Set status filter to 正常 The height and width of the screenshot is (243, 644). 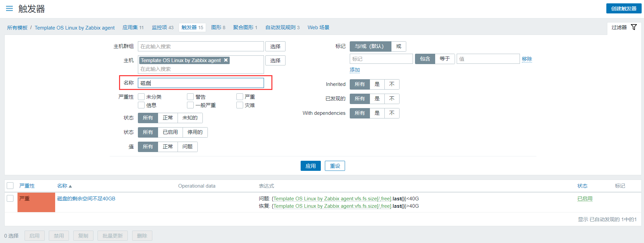click(x=168, y=118)
